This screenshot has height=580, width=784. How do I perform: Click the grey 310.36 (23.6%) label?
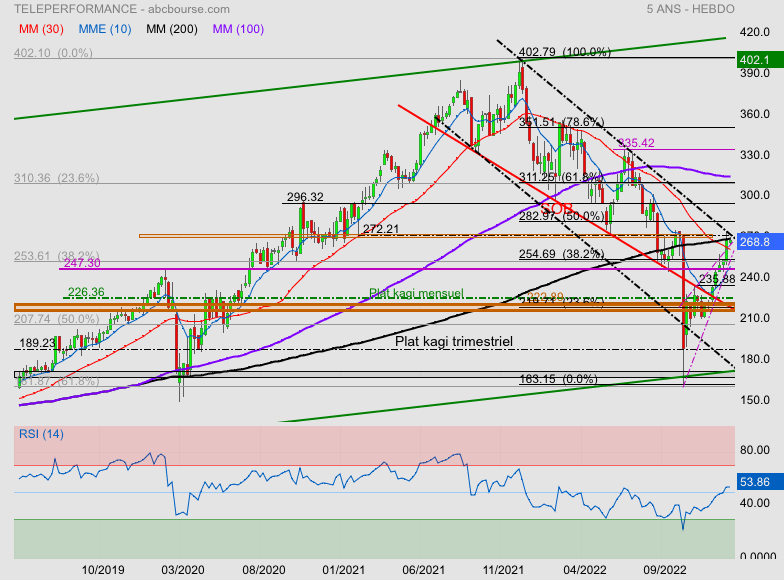click(x=56, y=178)
